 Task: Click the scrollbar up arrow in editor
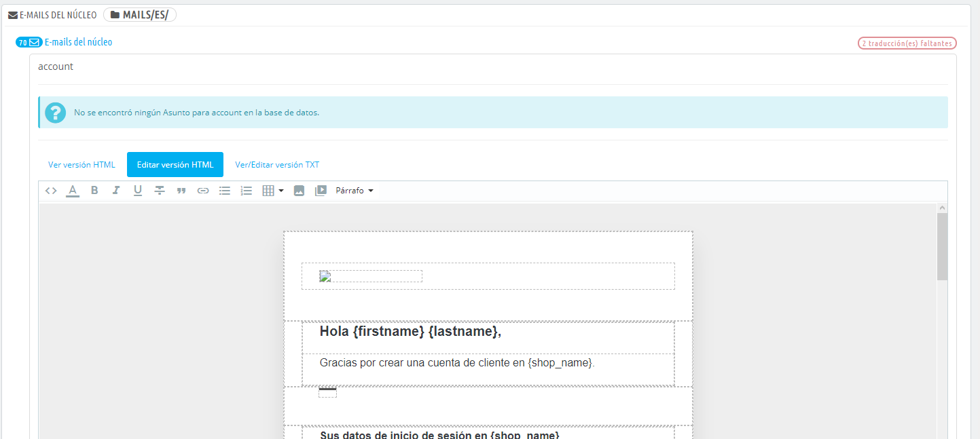(x=942, y=208)
